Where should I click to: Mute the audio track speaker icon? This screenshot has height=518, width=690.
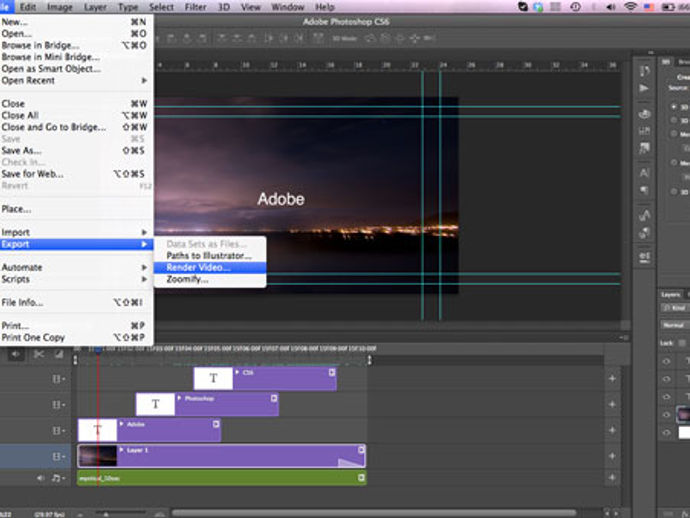click(40, 478)
